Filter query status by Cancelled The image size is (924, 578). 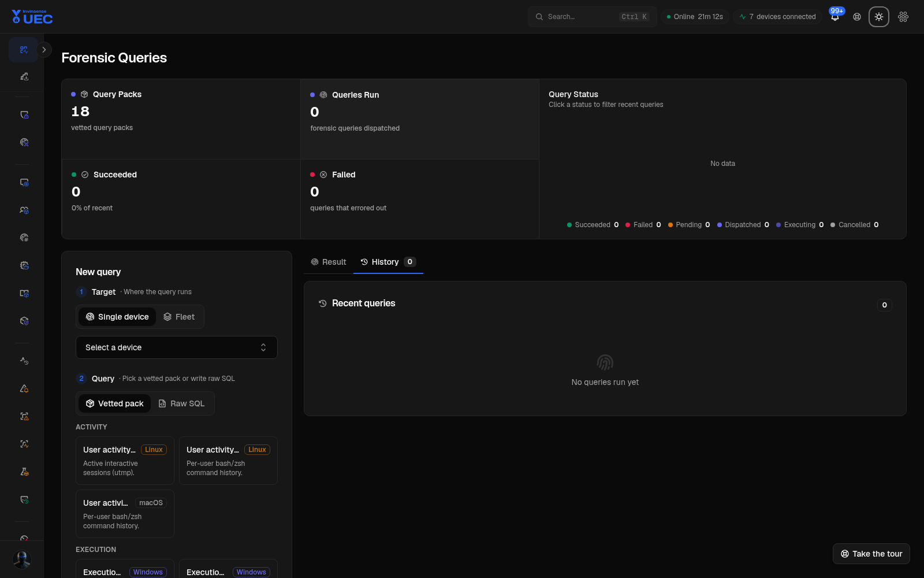tap(855, 225)
